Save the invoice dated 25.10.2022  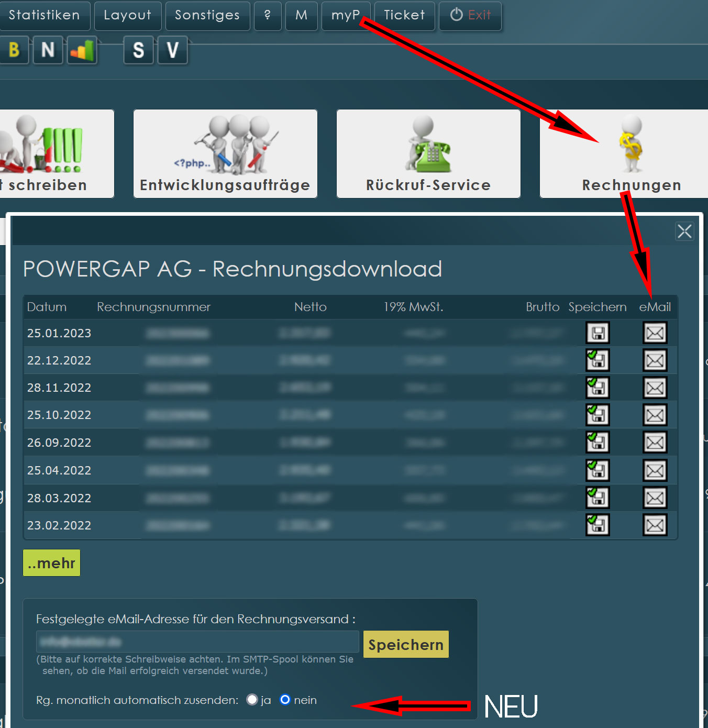(x=598, y=415)
